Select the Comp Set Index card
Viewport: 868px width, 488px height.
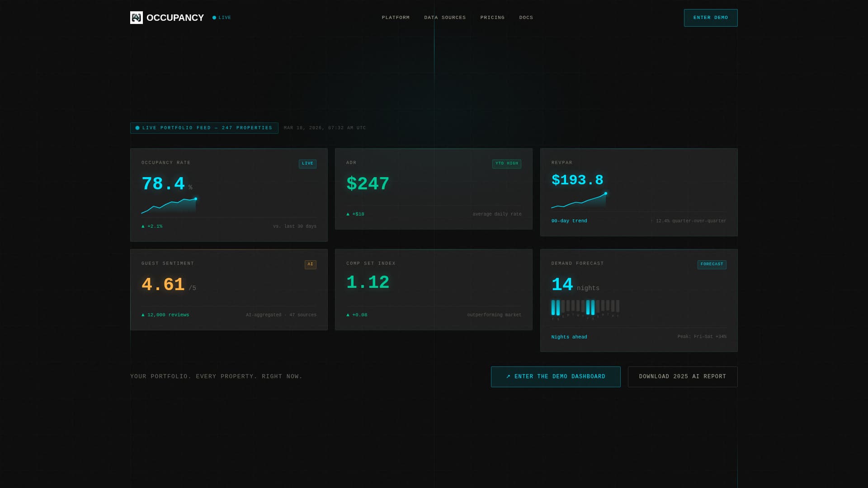[433, 289]
